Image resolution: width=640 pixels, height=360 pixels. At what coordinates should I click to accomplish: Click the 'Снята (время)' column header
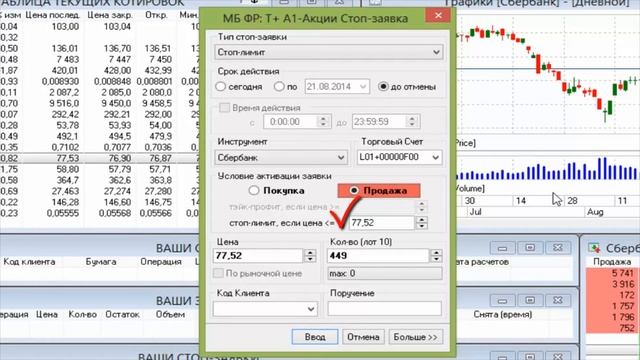coord(502,315)
